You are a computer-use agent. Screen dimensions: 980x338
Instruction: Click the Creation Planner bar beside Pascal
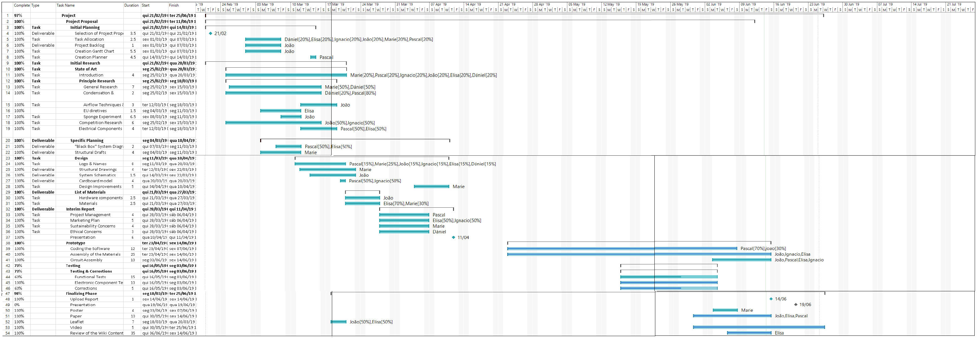(313, 57)
